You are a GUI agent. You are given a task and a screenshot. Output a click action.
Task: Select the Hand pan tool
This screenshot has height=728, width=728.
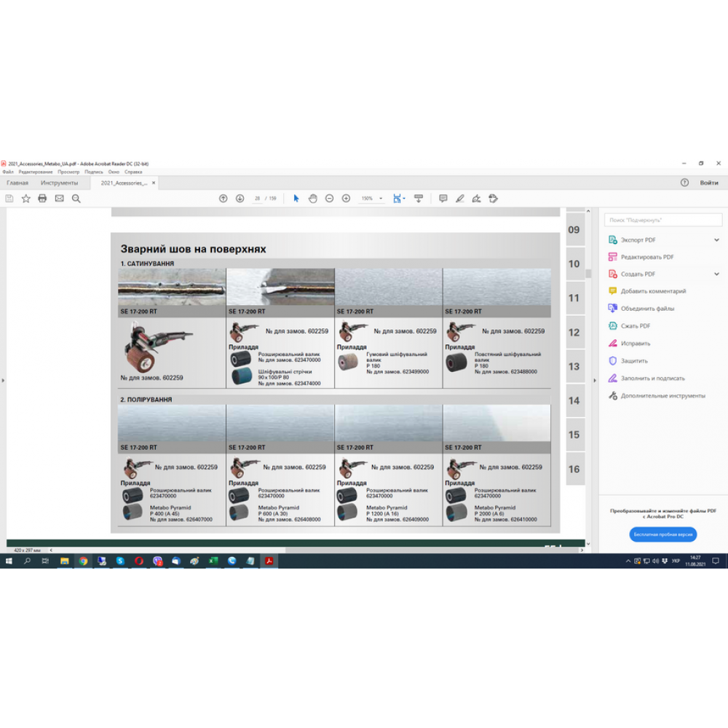[312, 198]
